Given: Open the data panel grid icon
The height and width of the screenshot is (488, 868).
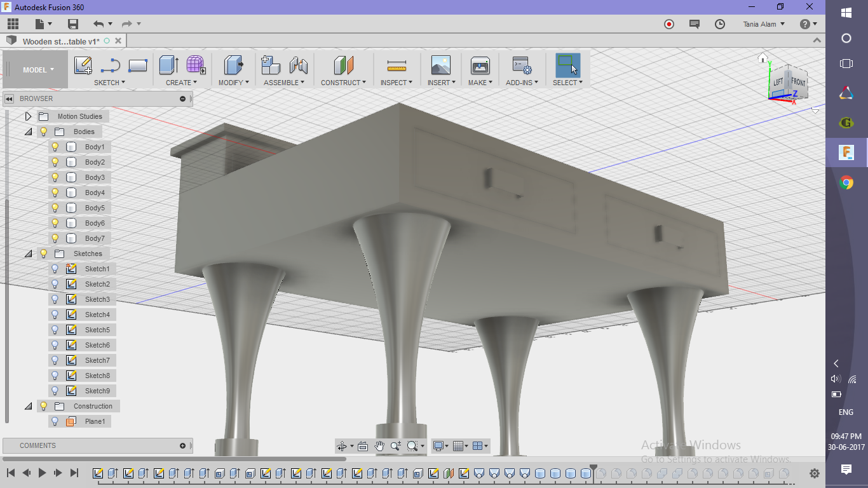Looking at the screenshot, I should coord(13,24).
